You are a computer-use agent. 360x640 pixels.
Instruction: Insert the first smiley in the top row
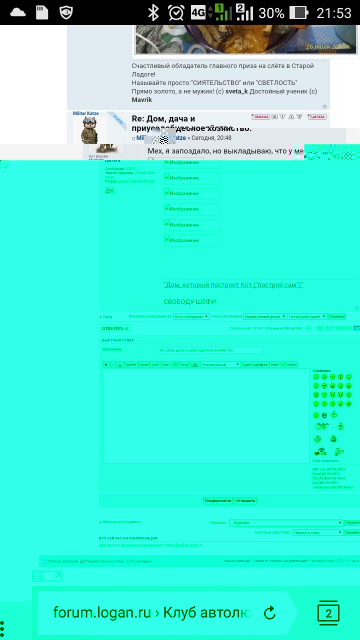click(316, 376)
